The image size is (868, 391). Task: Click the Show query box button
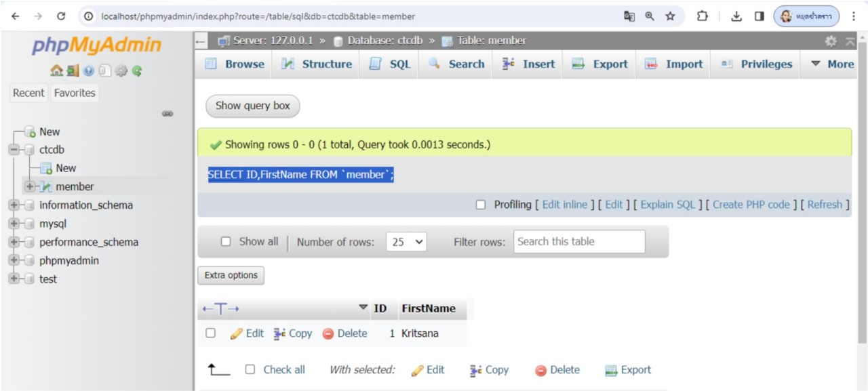click(x=252, y=106)
